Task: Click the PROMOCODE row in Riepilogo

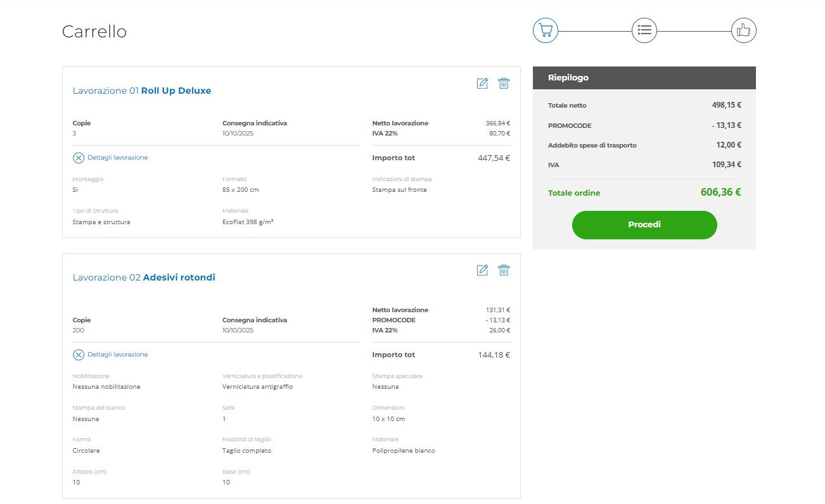Action: pos(644,125)
